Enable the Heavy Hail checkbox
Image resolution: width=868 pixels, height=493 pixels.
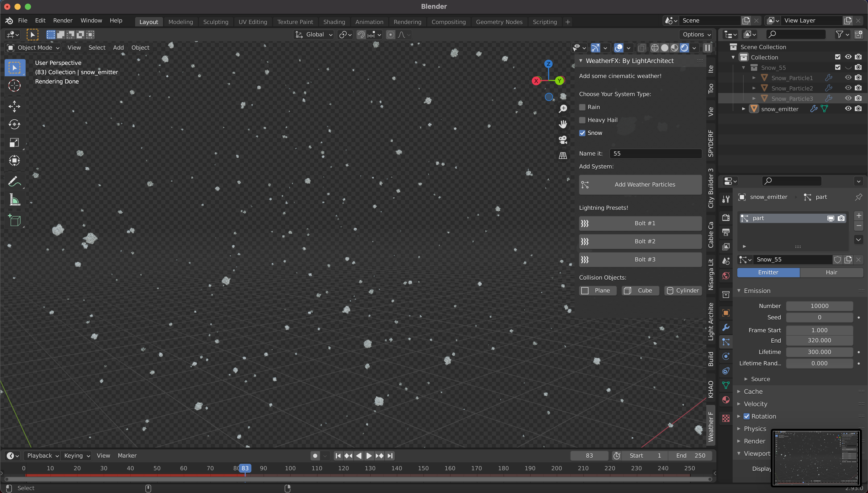[x=582, y=120]
